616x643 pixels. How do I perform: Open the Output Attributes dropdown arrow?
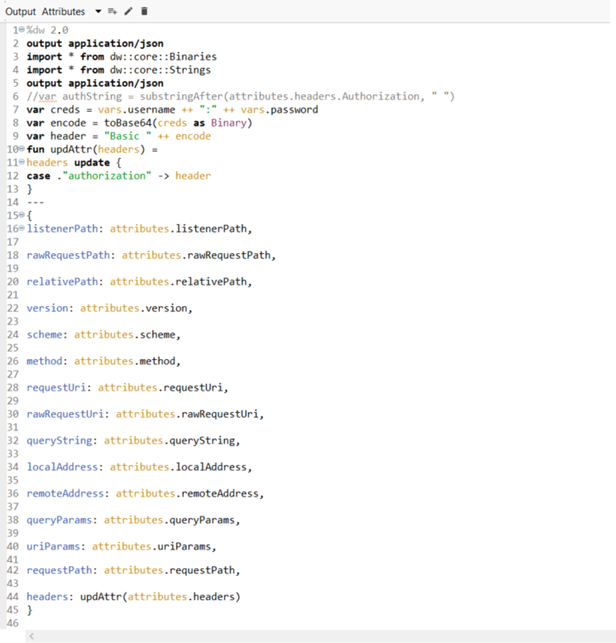[x=98, y=11]
